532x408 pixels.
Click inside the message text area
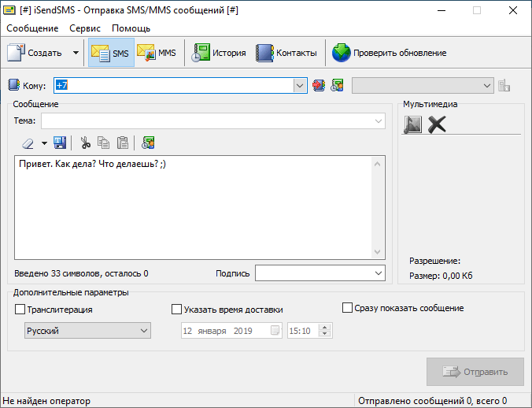tap(194, 208)
